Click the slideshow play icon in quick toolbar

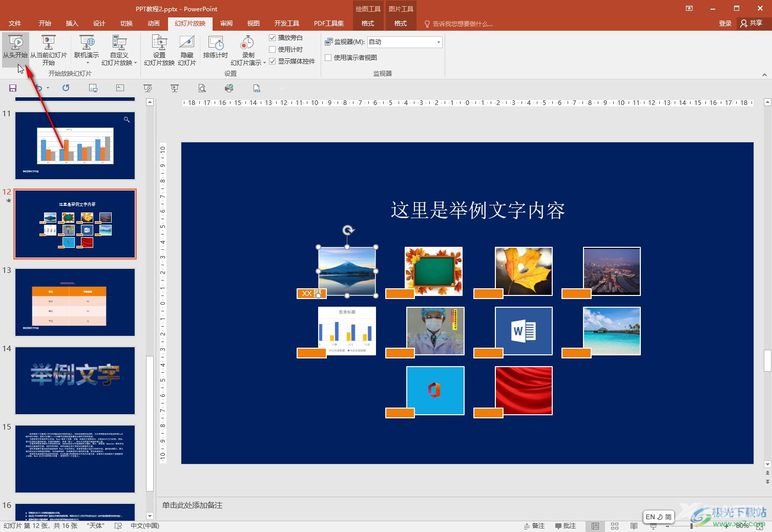tap(148, 88)
